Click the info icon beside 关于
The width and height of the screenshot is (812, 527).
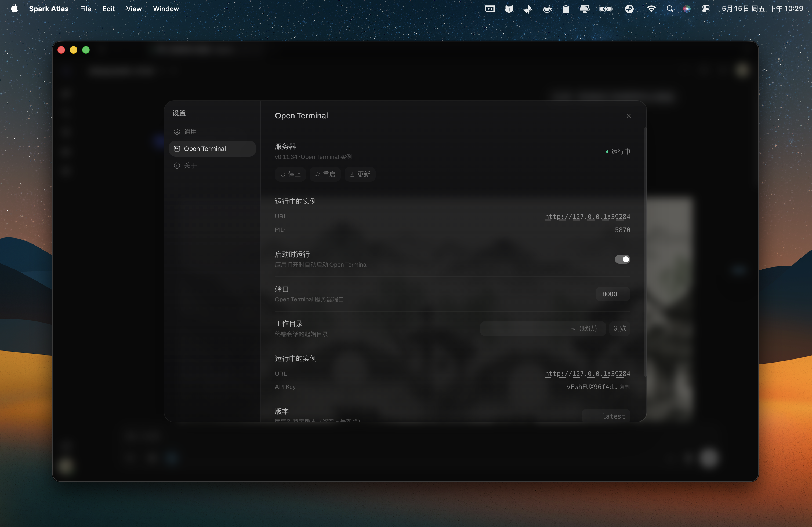coord(177,165)
